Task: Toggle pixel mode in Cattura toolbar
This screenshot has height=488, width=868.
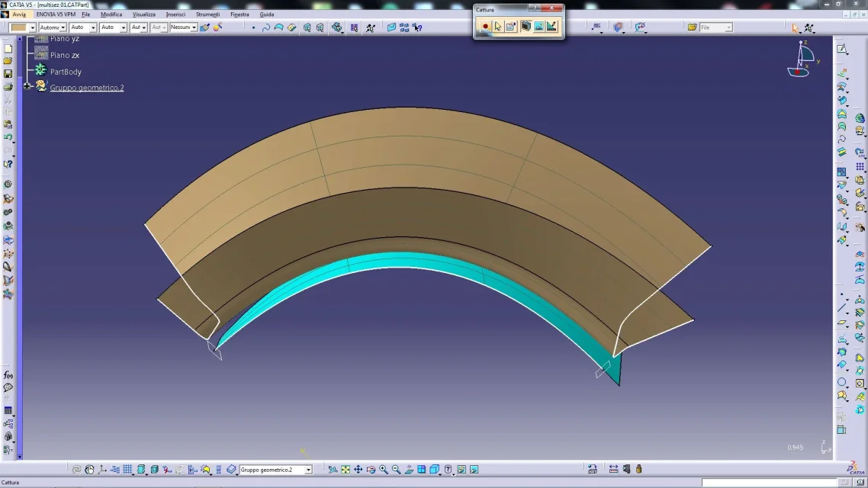Action: 538,27
